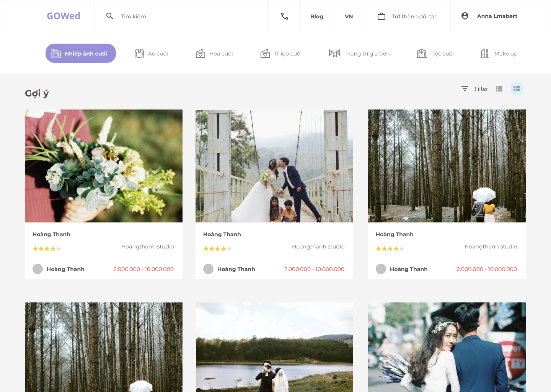551x392 pixels.
Task: Click Hoàng Thanh title on forest card
Action: coord(395,234)
